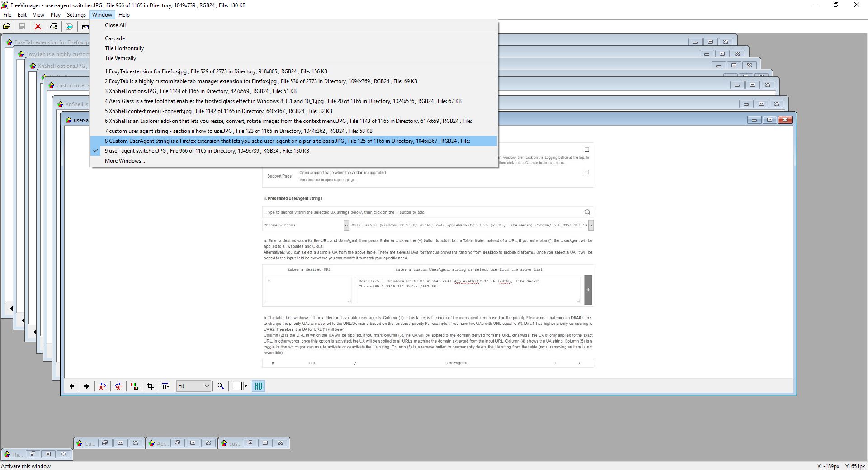868x470 pixels.
Task: Click the white background color swatch
Action: 237,386
